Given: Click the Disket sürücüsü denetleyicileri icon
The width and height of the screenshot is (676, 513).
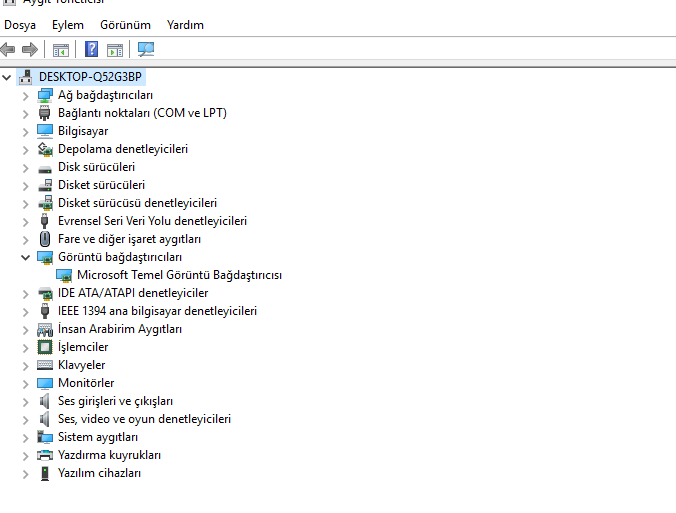Looking at the screenshot, I should coord(45,203).
